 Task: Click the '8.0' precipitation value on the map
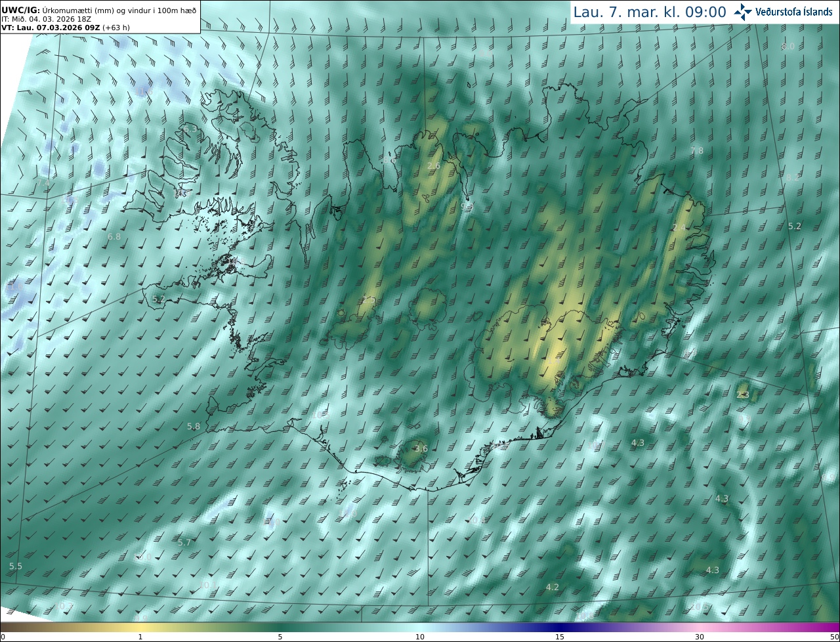(789, 47)
